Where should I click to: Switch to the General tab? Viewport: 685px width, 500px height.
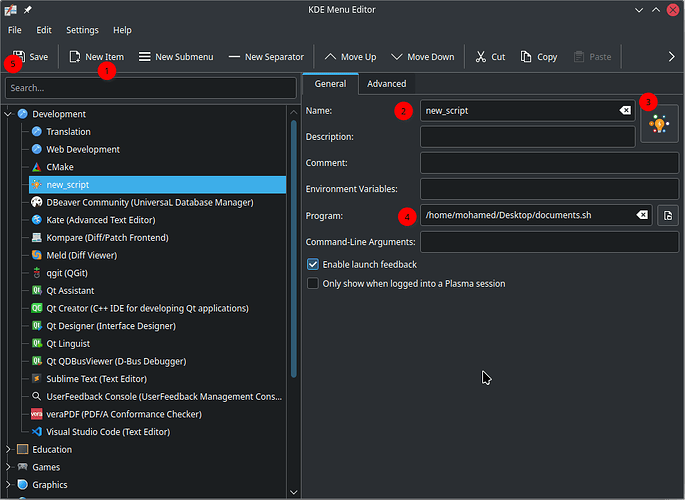pos(330,84)
